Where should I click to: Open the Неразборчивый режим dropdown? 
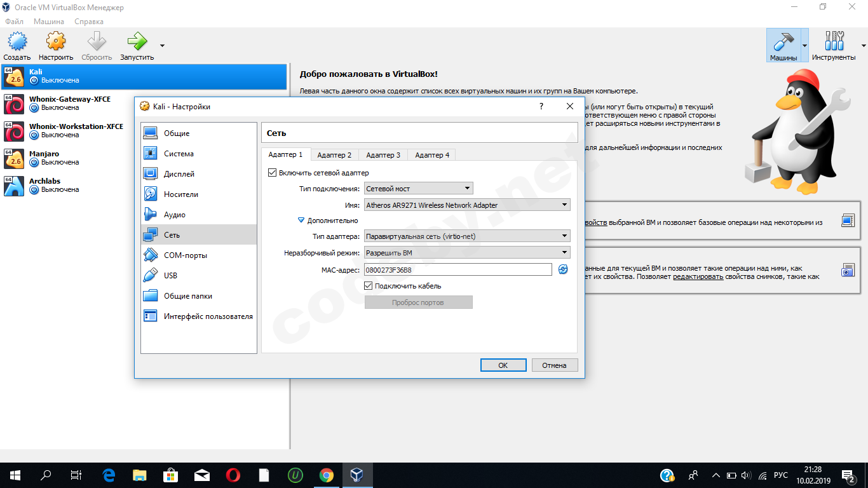coord(467,253)
